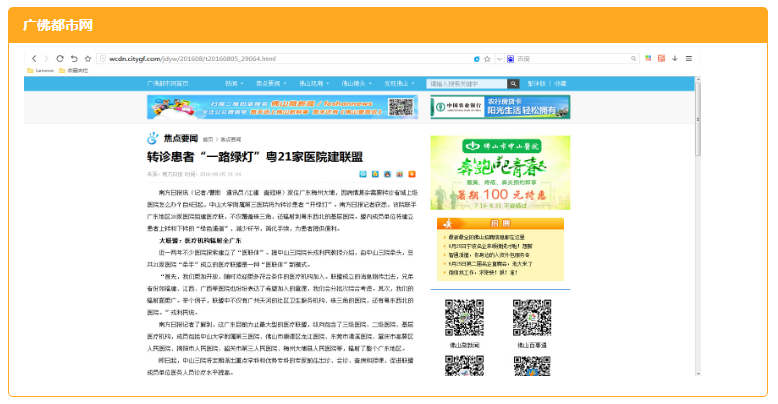This screenshot has width=778, height=404.
Task: Switch to 繁体版 traditional Chinese
Action: 536,83
